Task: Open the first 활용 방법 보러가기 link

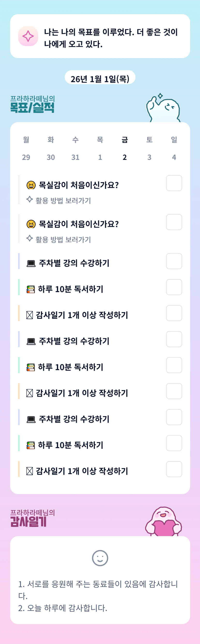Action: click(63, 201)
